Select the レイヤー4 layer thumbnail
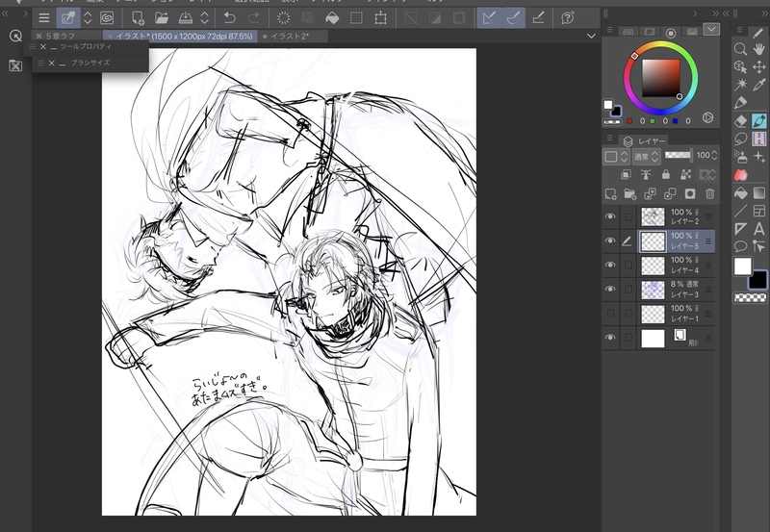 [x=654, y=265]
